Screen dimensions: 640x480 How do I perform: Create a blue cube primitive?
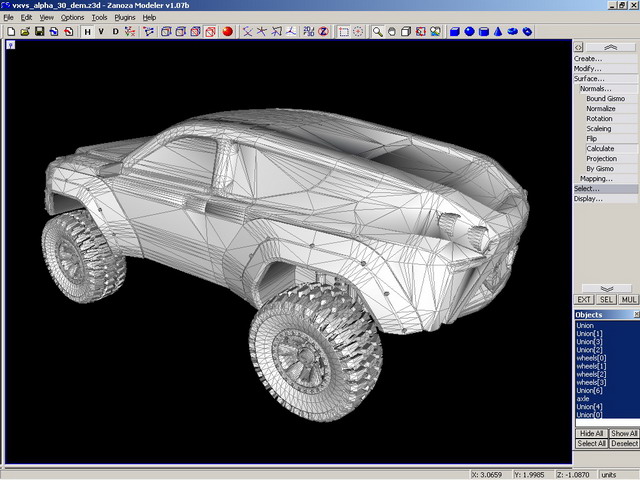coord(454,31)
